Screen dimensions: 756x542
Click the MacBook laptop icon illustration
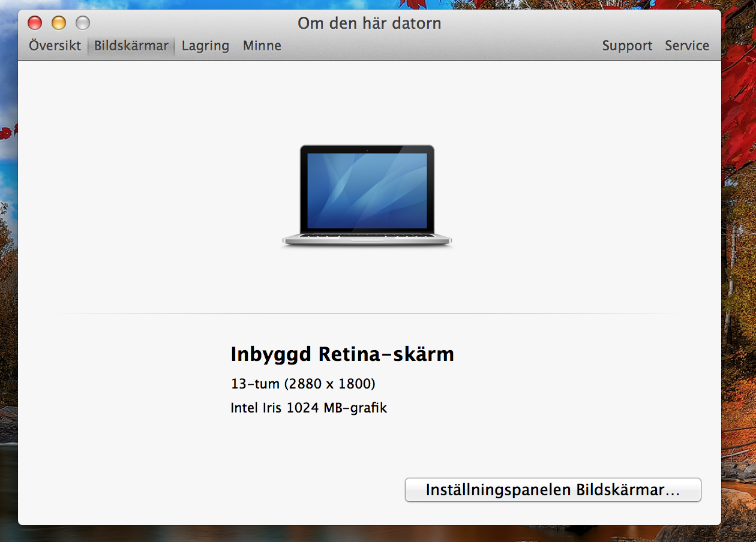point(367,195)
